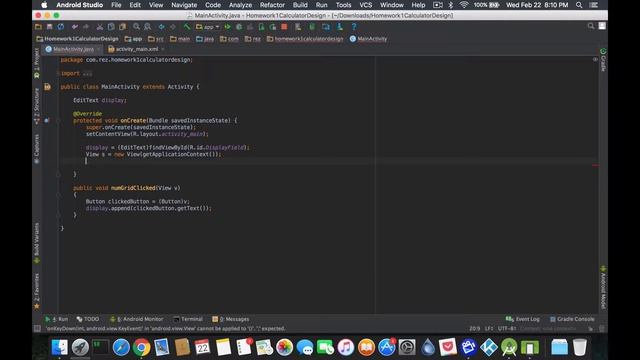Open the Event Log
Screen dimensions: 640x360
point(523,319)
